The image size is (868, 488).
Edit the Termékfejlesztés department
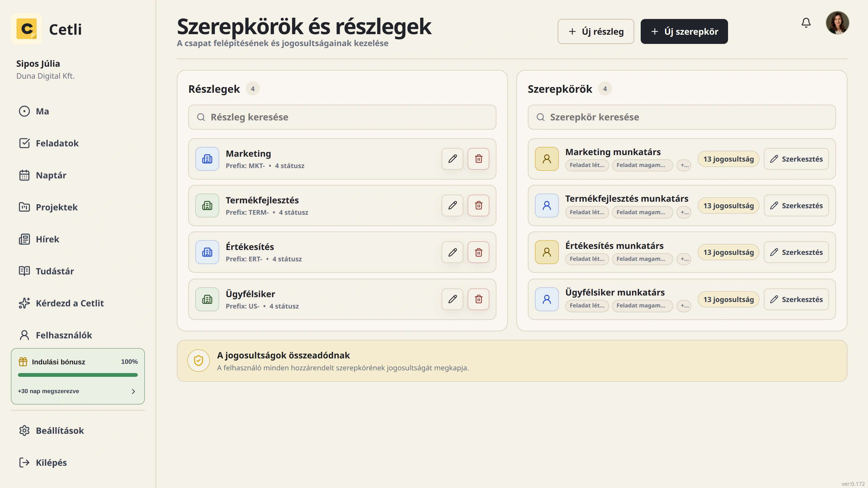point(452,206)
